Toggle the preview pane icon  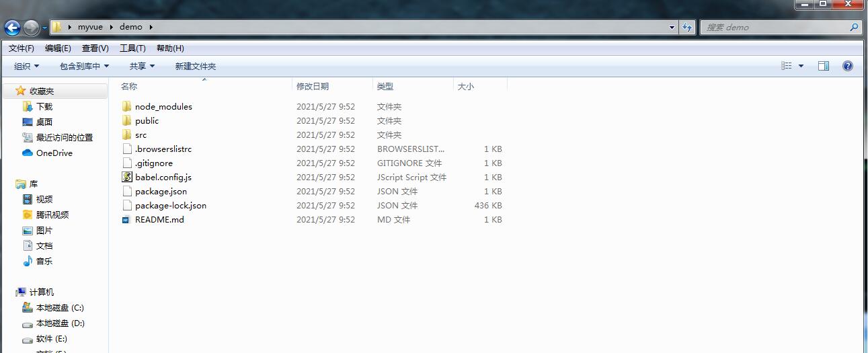tap(824, 66)
